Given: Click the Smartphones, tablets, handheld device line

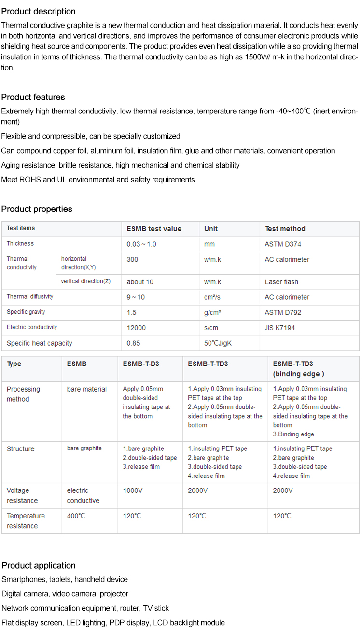Looking at the screenshot, I should click(65, 579).
